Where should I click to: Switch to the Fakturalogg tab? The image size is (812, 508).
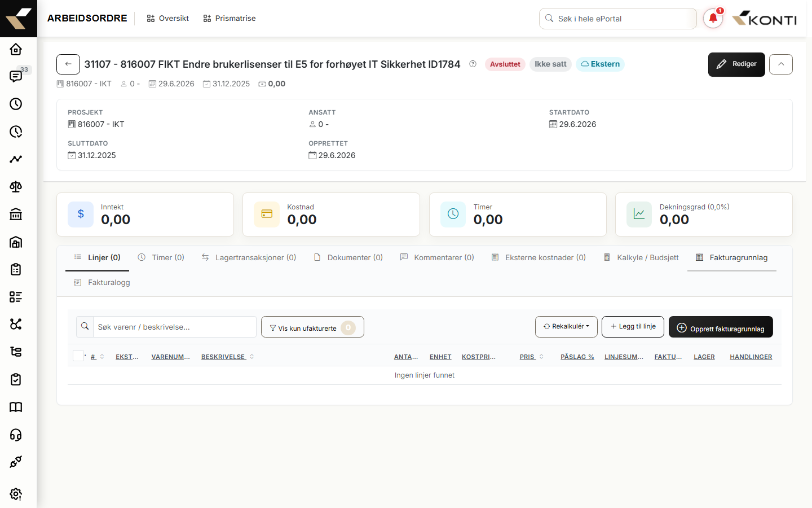tap(102, 282)
